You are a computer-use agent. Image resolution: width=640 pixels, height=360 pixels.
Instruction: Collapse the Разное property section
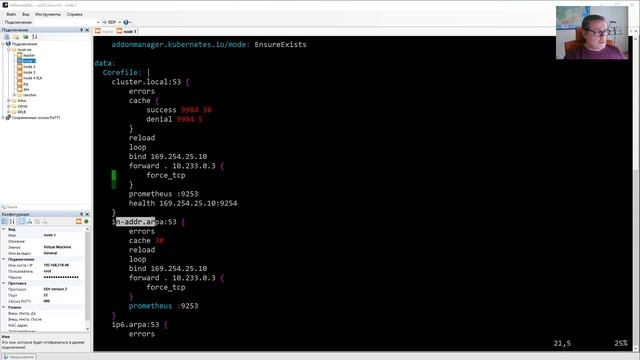point(4,307)
